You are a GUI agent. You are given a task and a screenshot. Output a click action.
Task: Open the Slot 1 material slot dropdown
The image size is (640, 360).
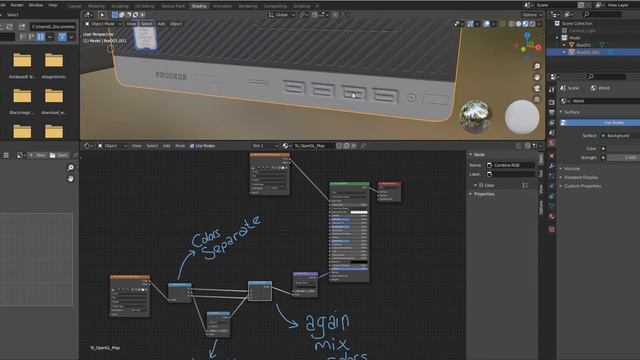pyautogui.click(x=265, y=146)
